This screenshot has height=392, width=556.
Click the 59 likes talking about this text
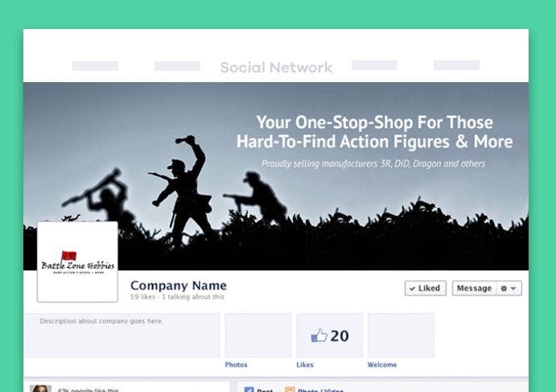(x=177, y=297)
